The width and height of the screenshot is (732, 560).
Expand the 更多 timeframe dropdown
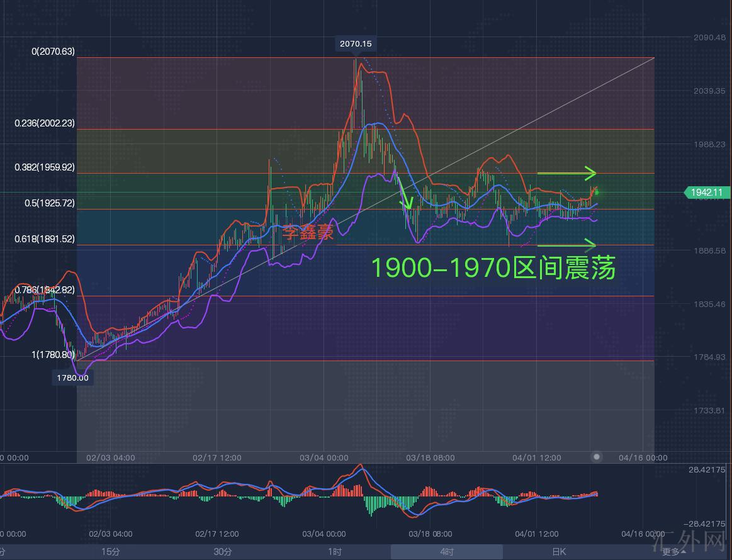click(673, 552)
